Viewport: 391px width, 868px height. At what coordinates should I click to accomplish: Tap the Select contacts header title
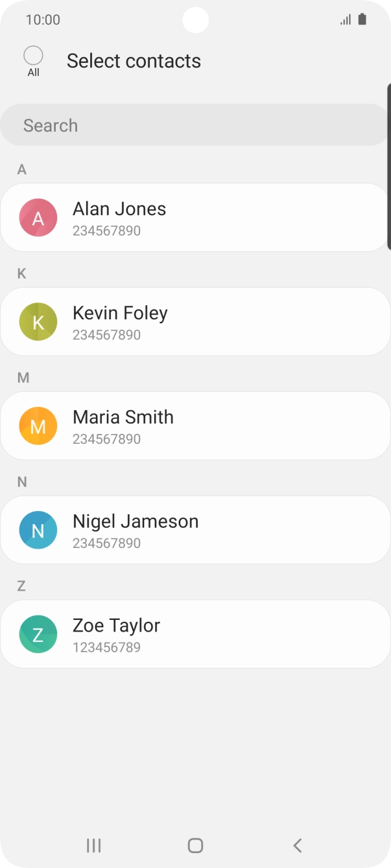coord(134,61)
